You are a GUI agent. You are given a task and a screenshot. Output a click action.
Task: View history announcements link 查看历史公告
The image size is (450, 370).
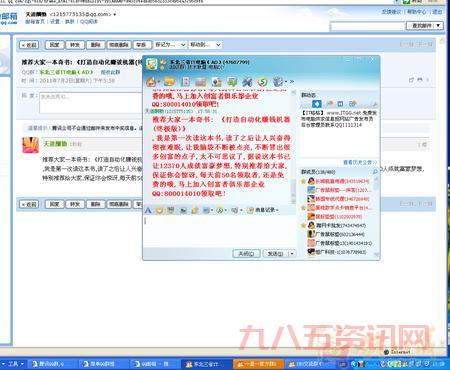pos(360,162)
